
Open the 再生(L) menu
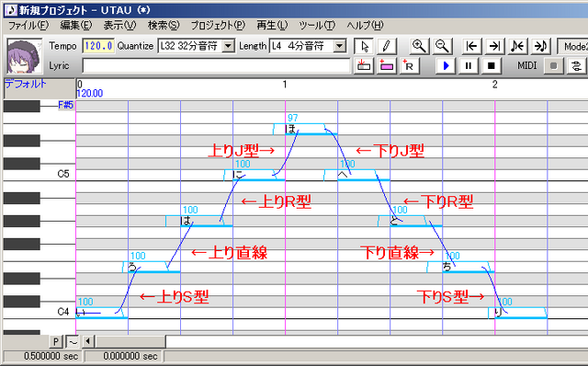coord(272,26)
